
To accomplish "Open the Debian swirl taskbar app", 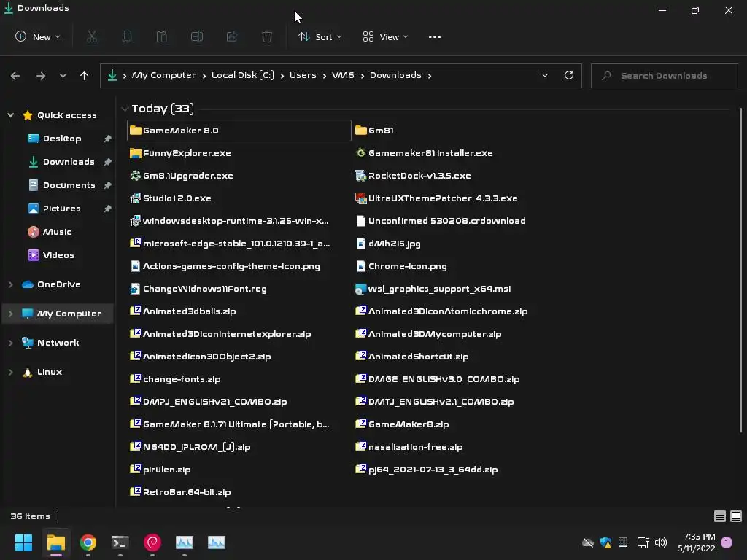I will pyautogui.click(x=152, y=542).
